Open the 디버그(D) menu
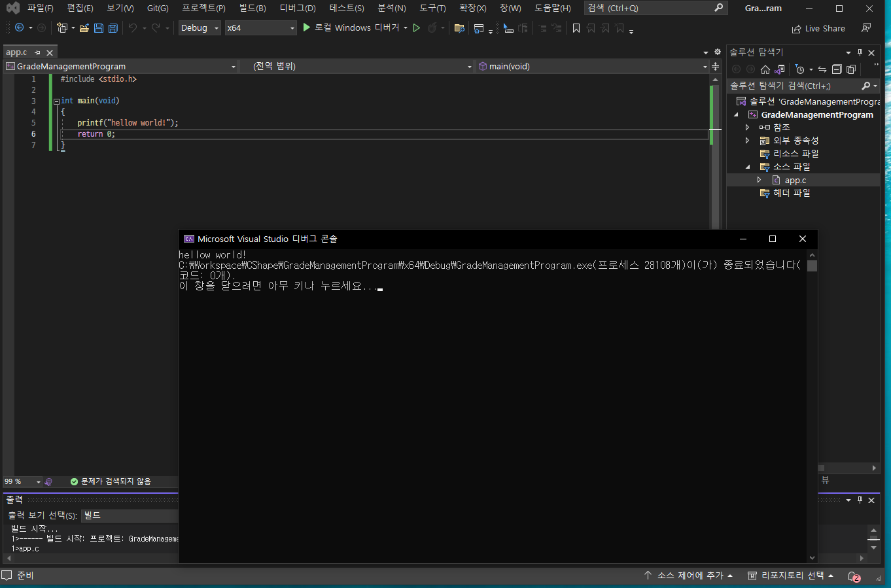Screen dimensions: 891x588 [298, 8]
